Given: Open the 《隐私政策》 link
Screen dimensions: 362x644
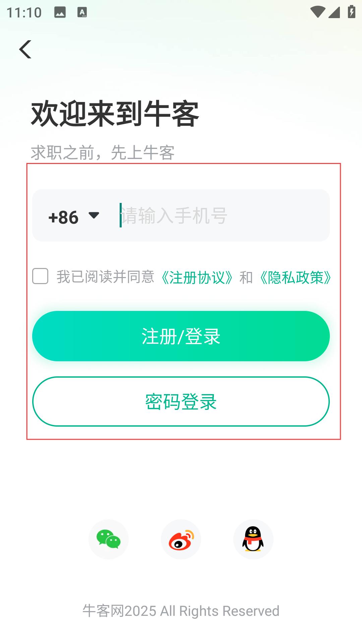Looking at the screenshot, I should pos(295,277).
